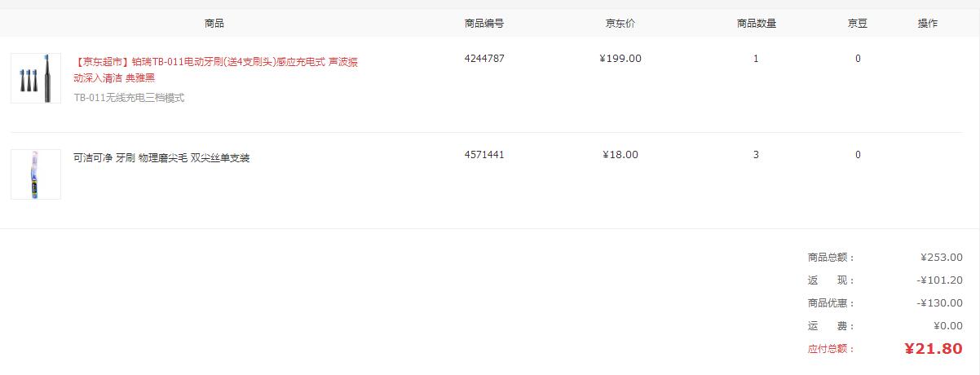
Task: Click the red 应付总额 ¥21.80 total
Action: pos(934,349)
